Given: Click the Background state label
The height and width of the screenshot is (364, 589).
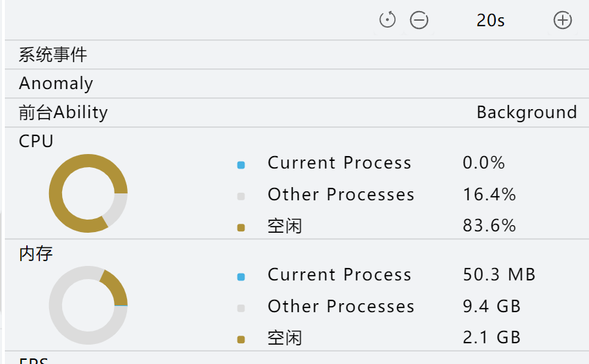Looking at the screenshot, I should click(527, 112).
